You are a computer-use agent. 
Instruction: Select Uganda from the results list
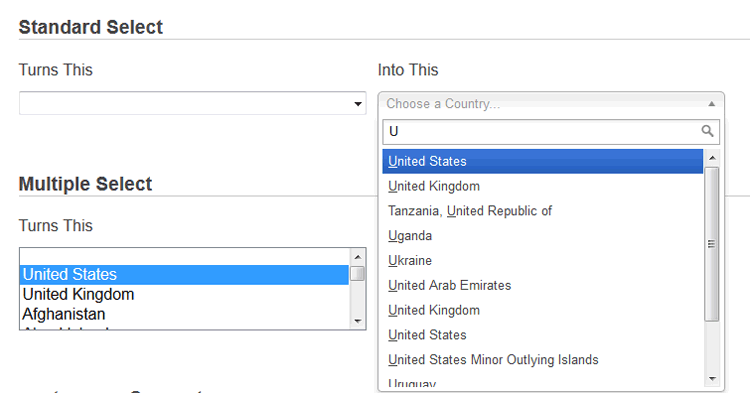coord(543,236)
